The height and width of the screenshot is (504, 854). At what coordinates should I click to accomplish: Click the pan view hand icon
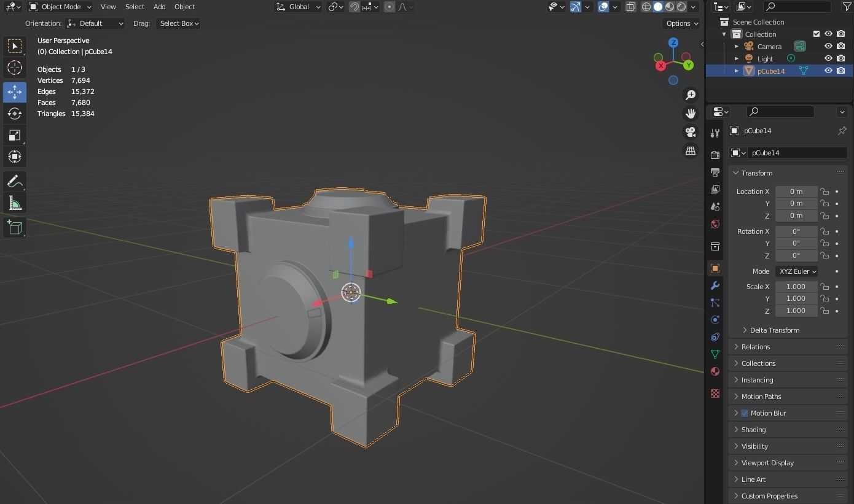coord(691,114)
